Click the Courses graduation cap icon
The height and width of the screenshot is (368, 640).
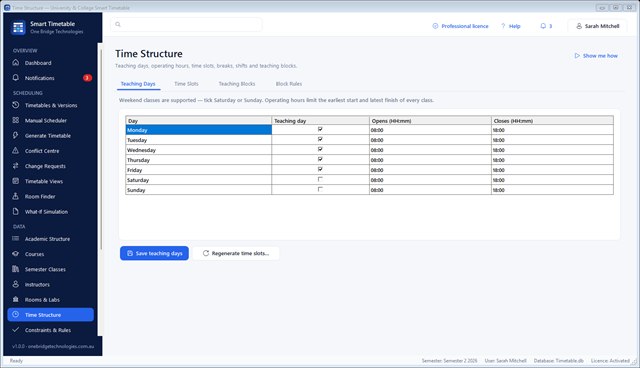tap(16, 254)
